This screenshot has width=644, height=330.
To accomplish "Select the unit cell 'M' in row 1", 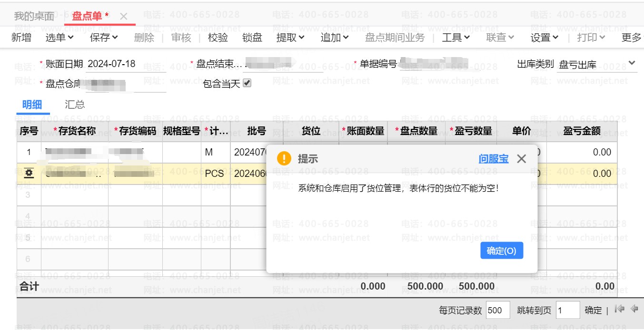I will pyautogui.click(x=216, y=152).
